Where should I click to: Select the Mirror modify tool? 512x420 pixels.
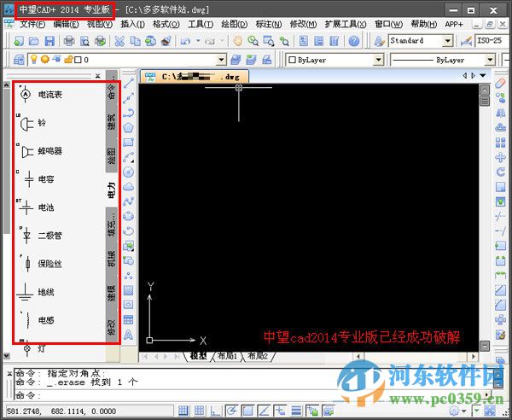coord(500,113)
